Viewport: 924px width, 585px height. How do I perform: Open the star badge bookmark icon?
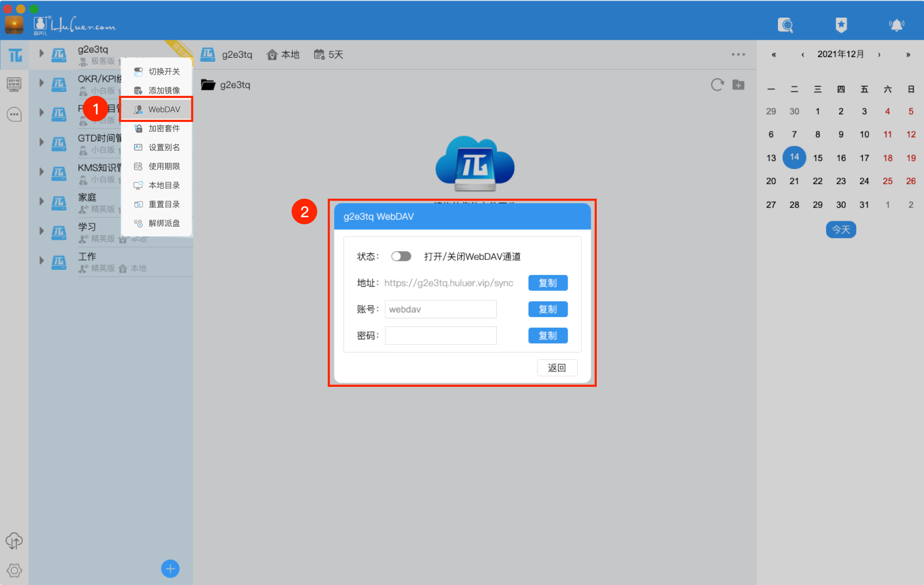tap(841, 25)
